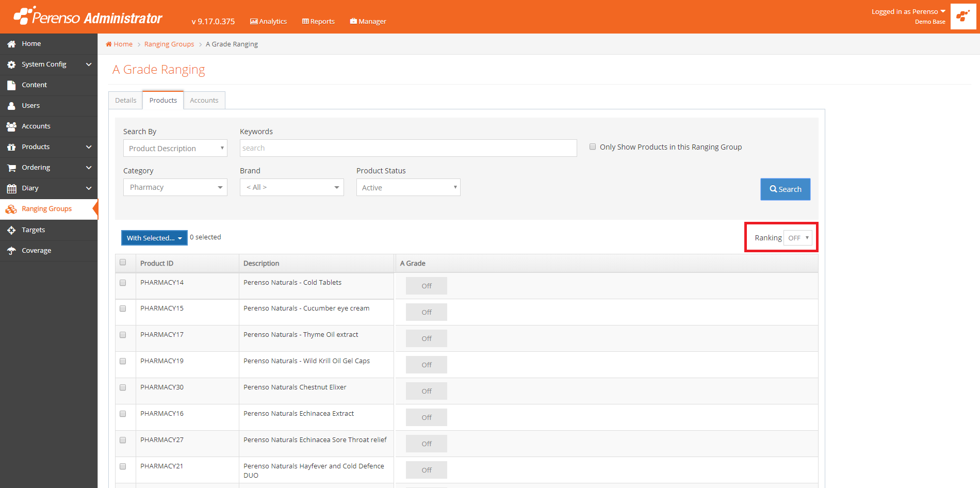Click the Users sidebar item label
Viewport: 980px width, 488px height.
(31, 106)
